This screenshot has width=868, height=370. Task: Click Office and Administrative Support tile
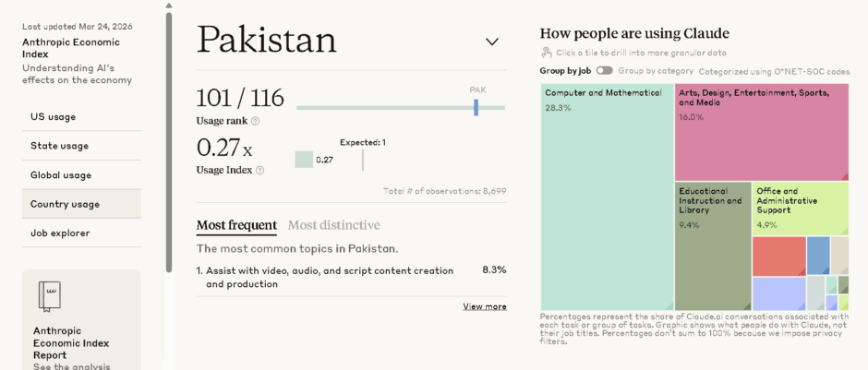800,208
